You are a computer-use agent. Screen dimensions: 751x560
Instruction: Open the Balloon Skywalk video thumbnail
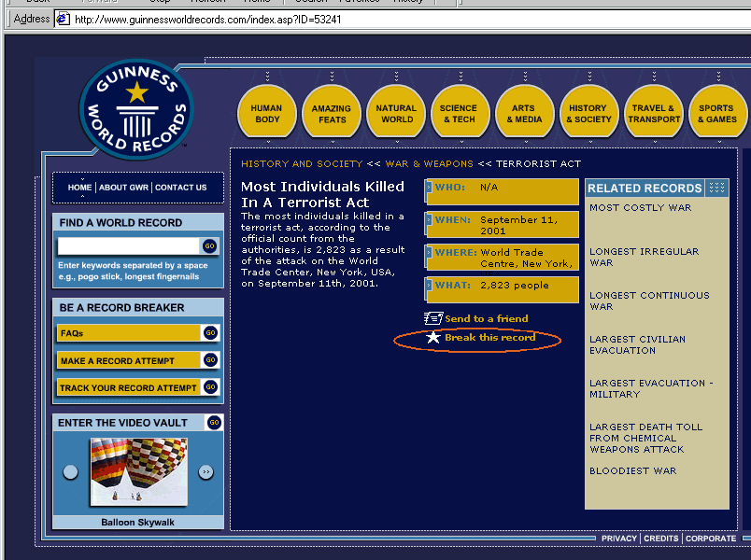[x=138, y=472]
